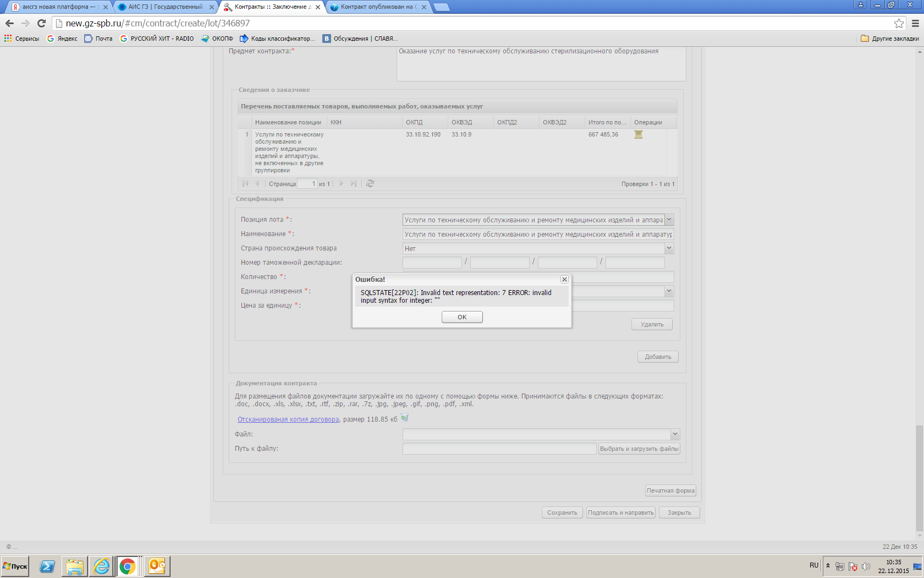Screen dimensions: 924x578
Task: Expand the Позиция лота dropdown
Action: [x=669, y=220]
